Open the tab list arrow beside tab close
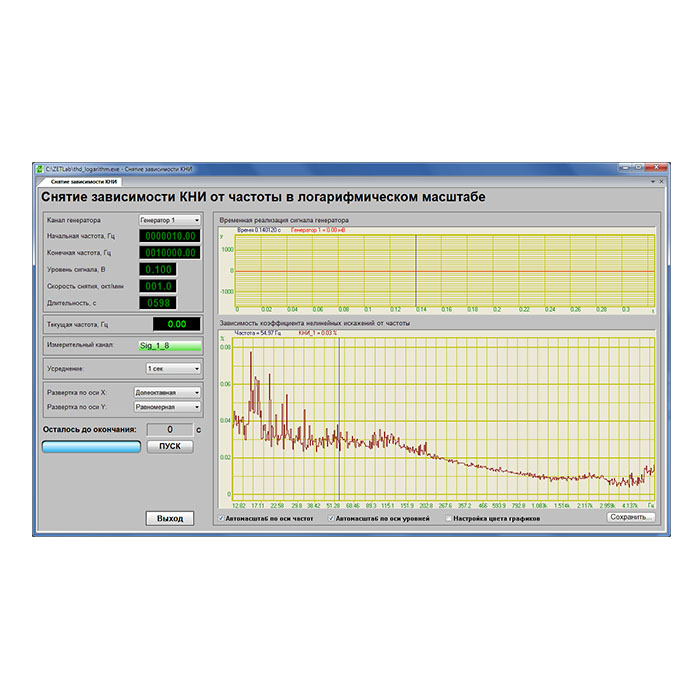700x700 pixels. [x=653, y=182]
